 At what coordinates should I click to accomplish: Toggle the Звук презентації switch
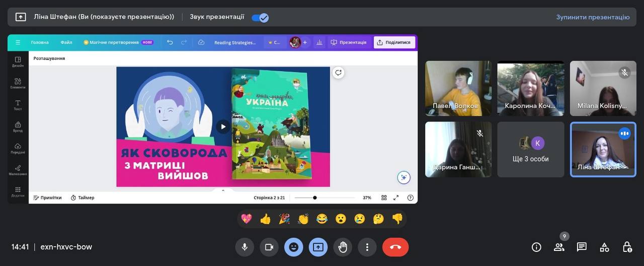click(x=260, y=17)
